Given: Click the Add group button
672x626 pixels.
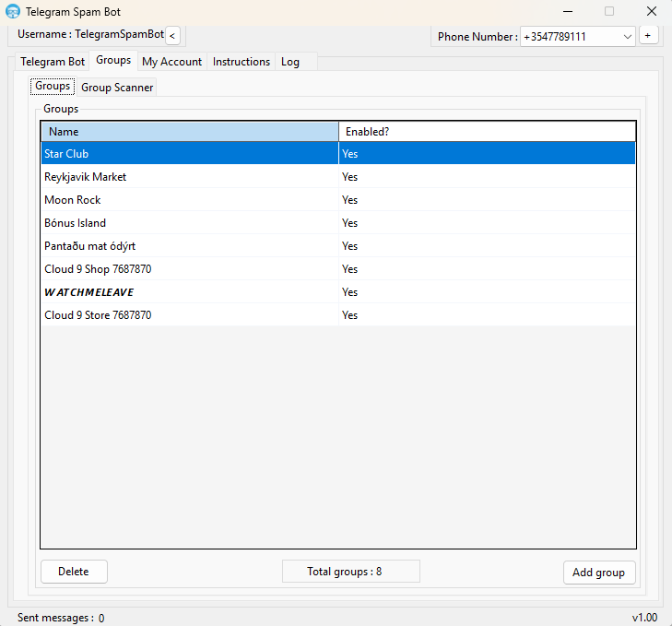Looking at the screenshot, I should tap(598, 573).
